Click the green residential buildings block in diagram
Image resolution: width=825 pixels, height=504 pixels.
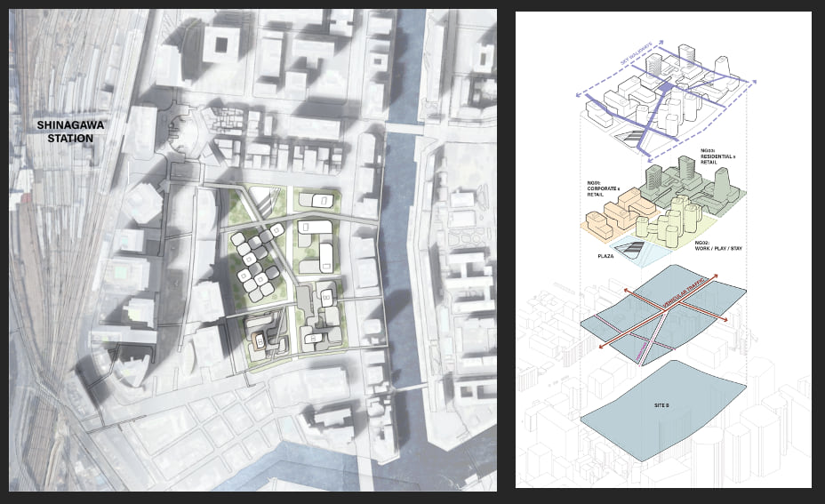click(x=693, y=188)
